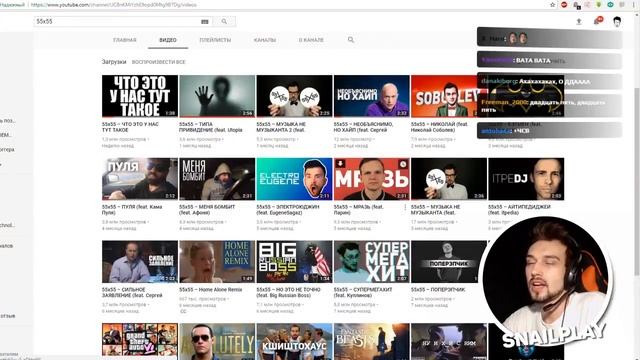Open the ПУЛЯ video thumbnail
Image resolution: width=640 pixels, height=360 pixels.
point(140,179)
